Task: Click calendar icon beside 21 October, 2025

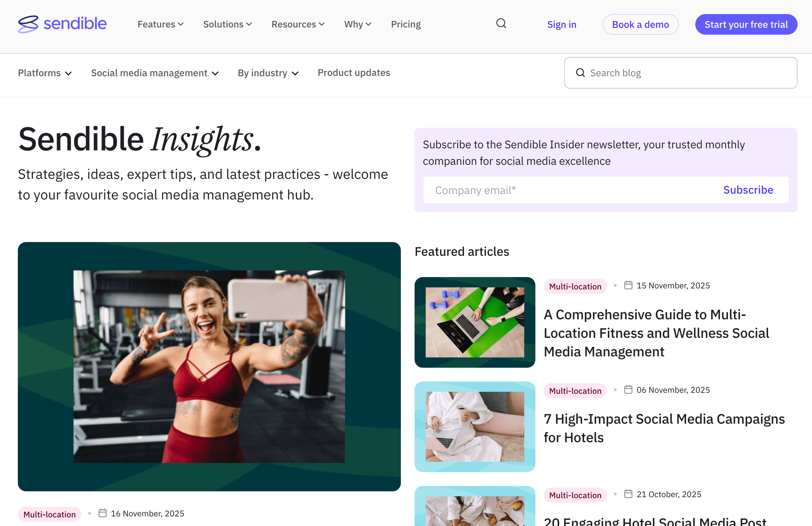Action: tap(628, 494)
